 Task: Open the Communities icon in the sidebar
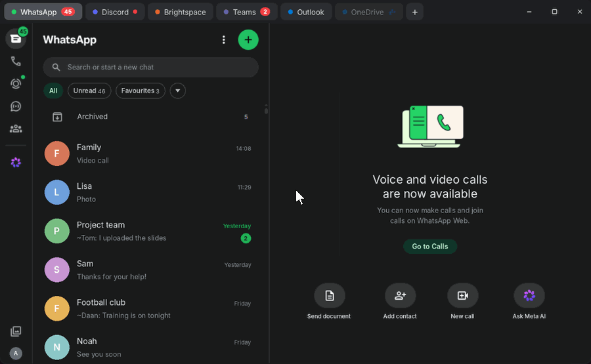[x=16, y=129]
